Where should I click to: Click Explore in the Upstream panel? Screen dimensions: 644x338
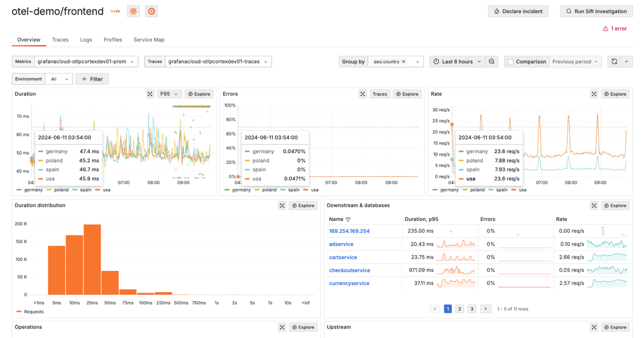(615, 327)
